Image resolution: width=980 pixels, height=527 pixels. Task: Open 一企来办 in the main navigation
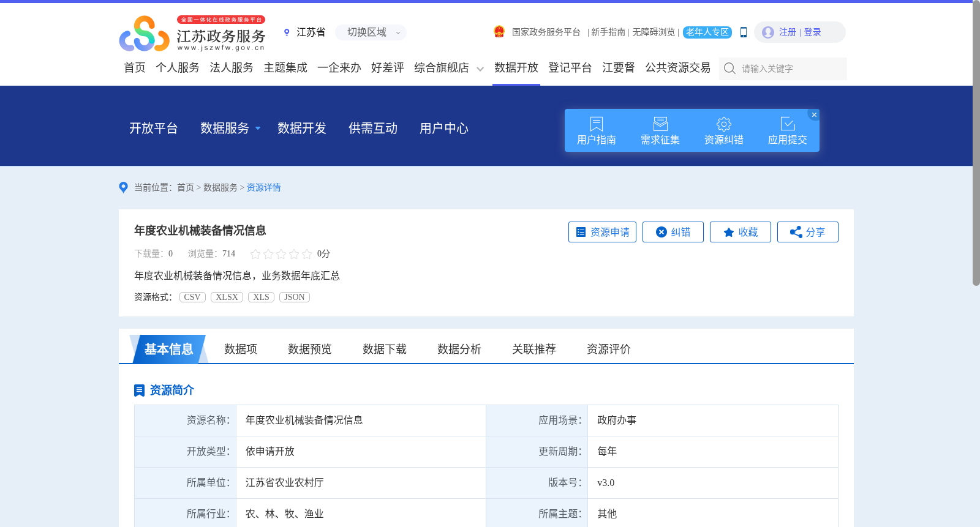click(339, 68)
